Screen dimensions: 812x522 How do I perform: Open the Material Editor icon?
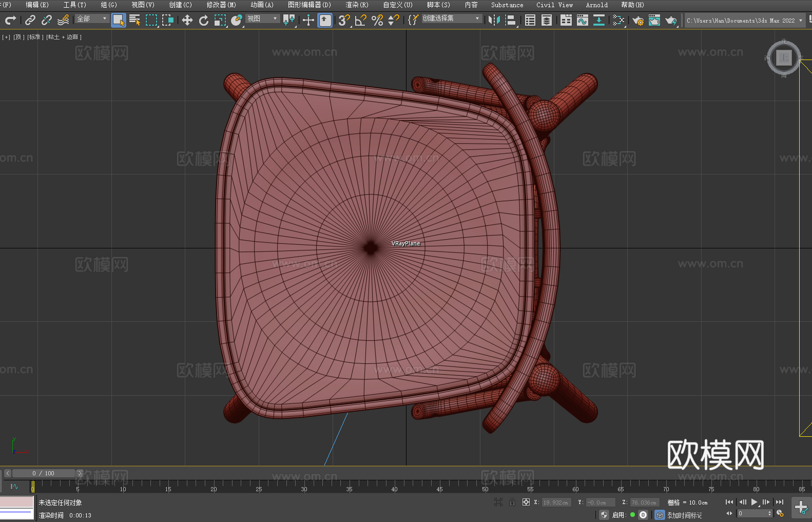pyautogui.click(x=618, y=20)
